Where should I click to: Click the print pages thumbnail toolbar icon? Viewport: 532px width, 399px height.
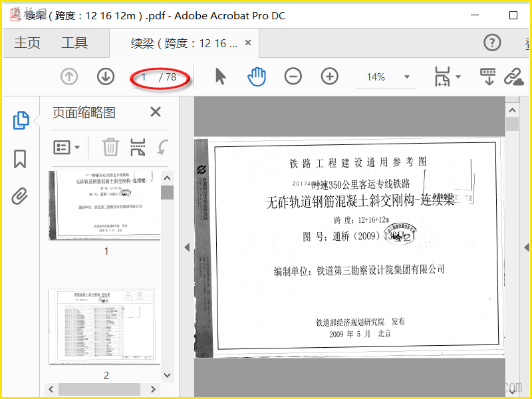[138, 147]
